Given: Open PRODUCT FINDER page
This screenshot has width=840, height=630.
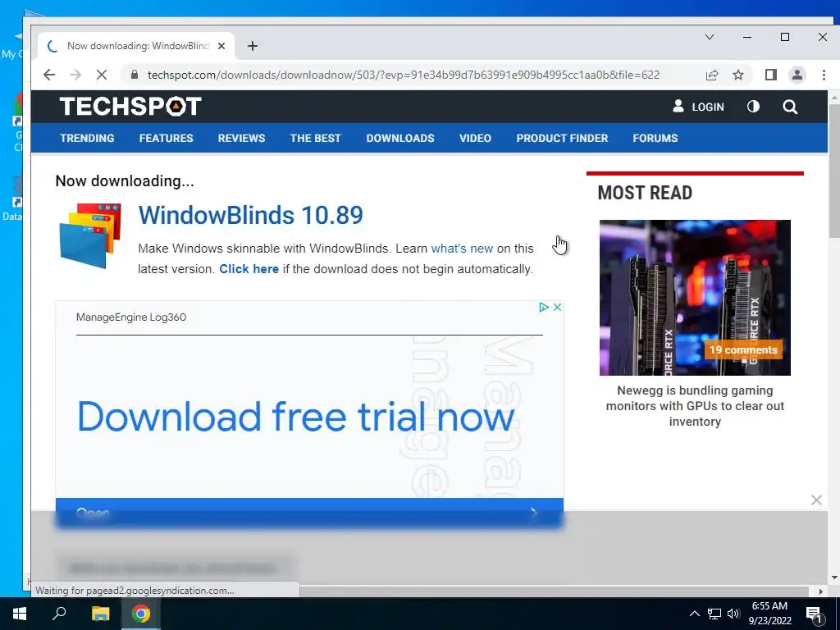Looking at the screenshot, I should click(x=562, y=138).
